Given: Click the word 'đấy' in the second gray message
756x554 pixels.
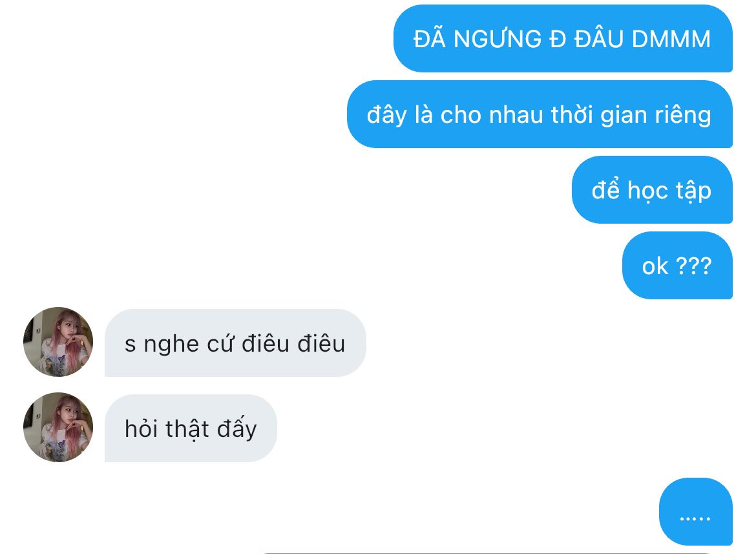Looking at the screenshot, I should point(236,429).
